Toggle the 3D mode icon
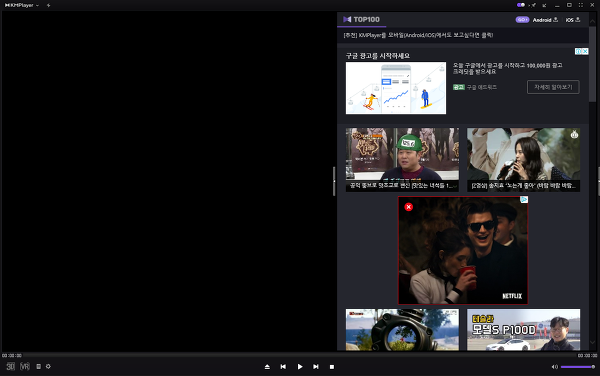This screenshot has height=376, width=600. coord(10,366)
